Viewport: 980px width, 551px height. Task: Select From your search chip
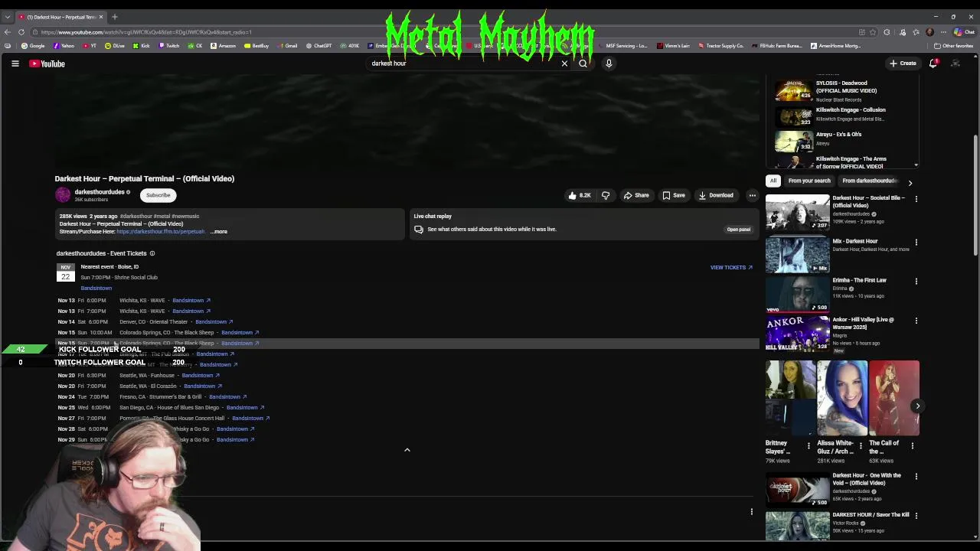pyautogui.click(x=809, y=181)
